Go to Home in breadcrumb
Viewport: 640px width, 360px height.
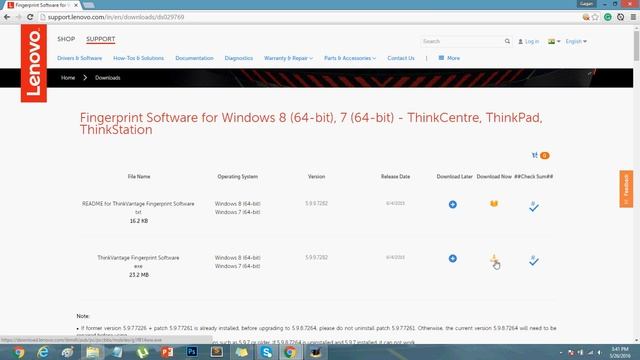tap(68, 78)
